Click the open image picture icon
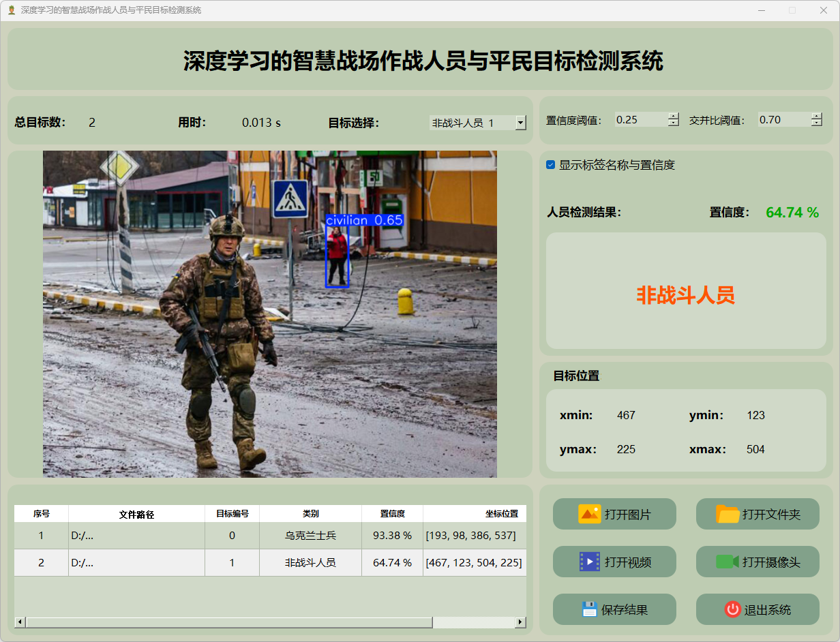 click(x=589, y=514)
